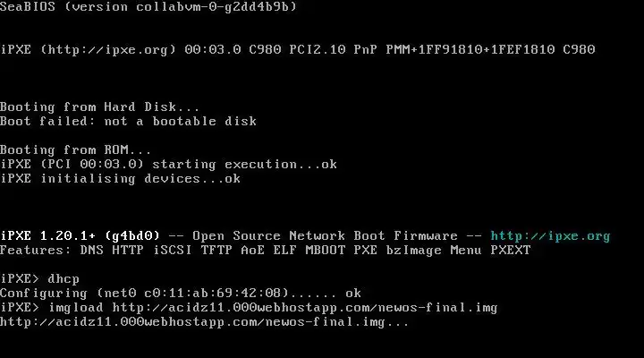This screenshot has width=644, height=358.
Task: Click the 'Booting from ROM...' line
Action: pos(75,149)
